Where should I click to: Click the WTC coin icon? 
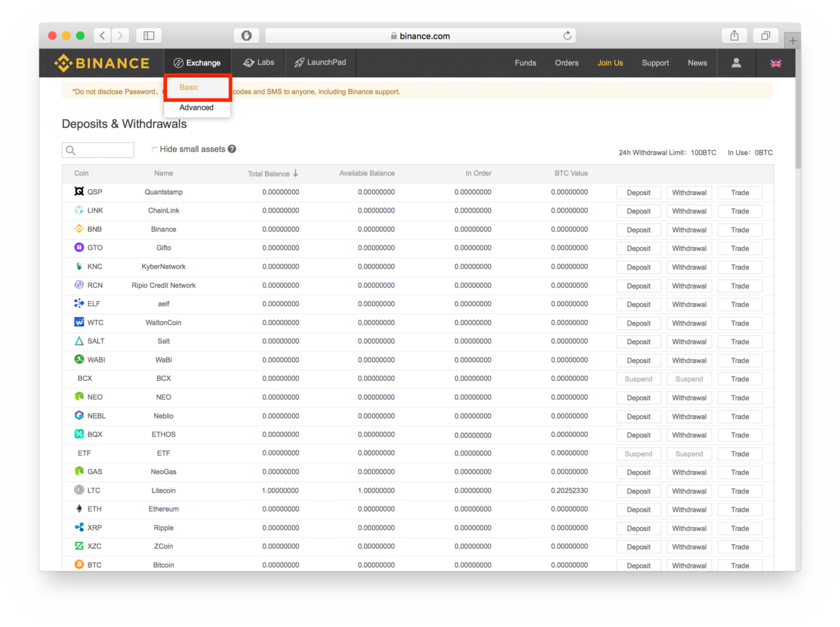79,322
